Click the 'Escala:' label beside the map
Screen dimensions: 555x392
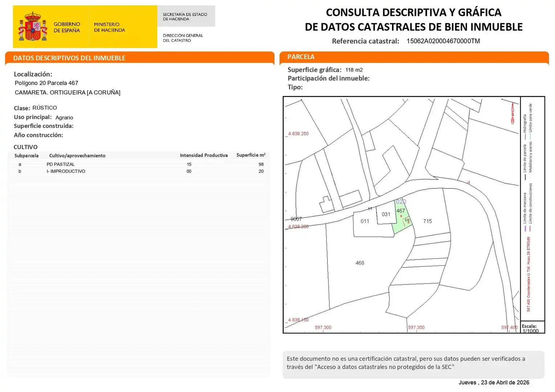529,326
